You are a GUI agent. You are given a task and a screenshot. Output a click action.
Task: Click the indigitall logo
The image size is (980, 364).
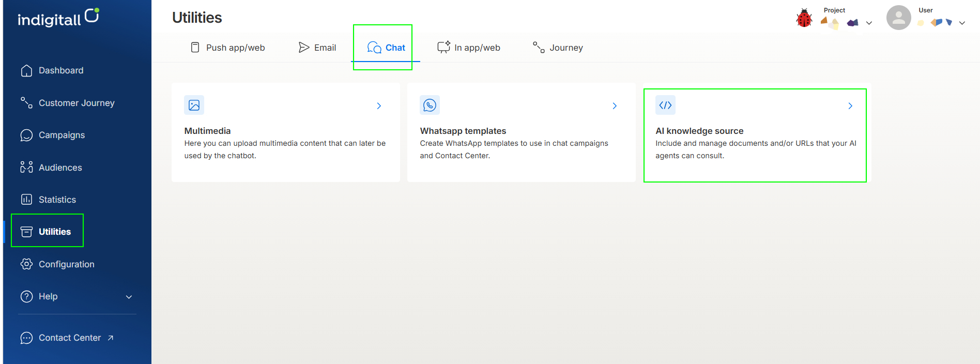[x=58, y=18]
